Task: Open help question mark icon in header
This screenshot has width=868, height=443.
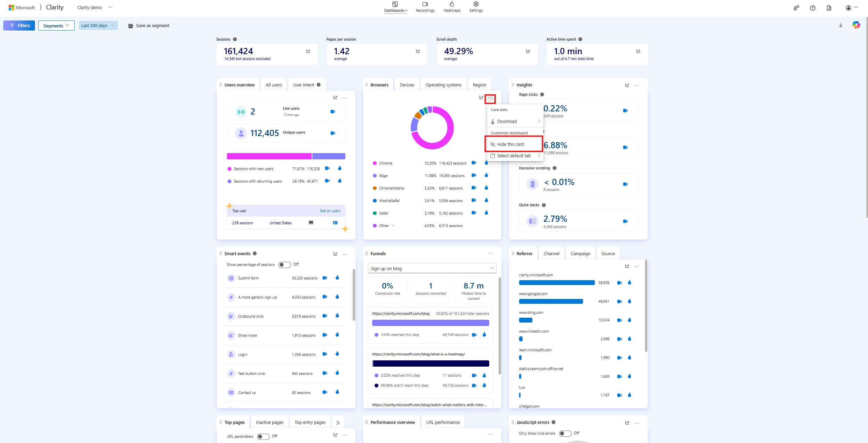Action: pos(812,8)
